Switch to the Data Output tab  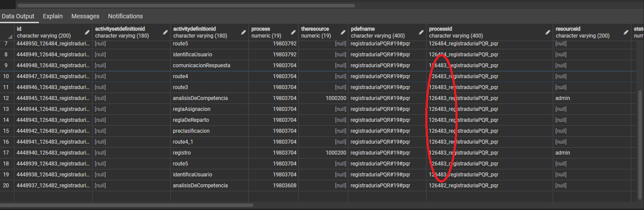(18, 16)
